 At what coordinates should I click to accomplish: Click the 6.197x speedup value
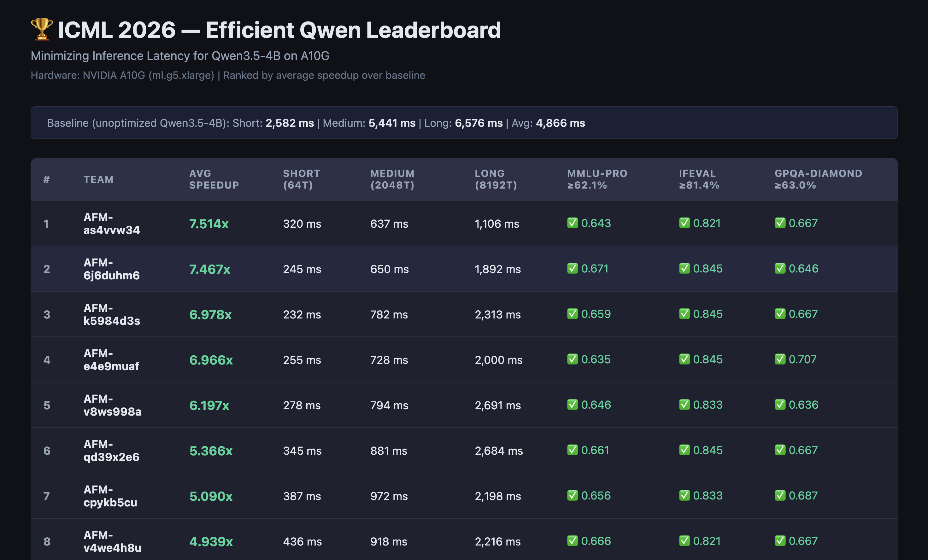(x=209, y=405)
